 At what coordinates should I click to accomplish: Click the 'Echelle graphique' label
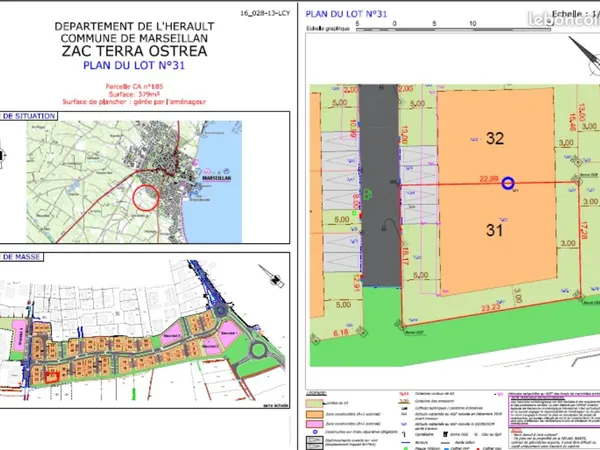tap(328, 29)
